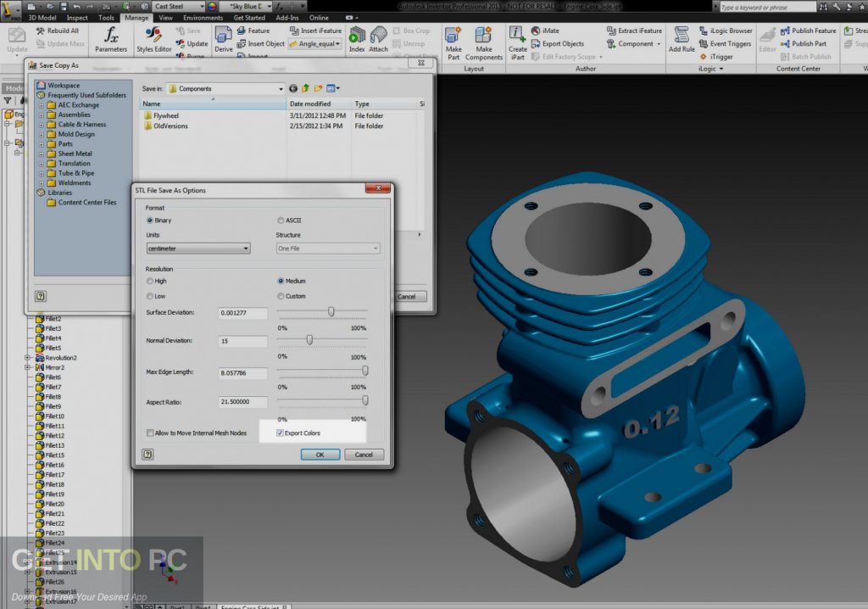Switch to the Tools tab

[x=106, y=18]
